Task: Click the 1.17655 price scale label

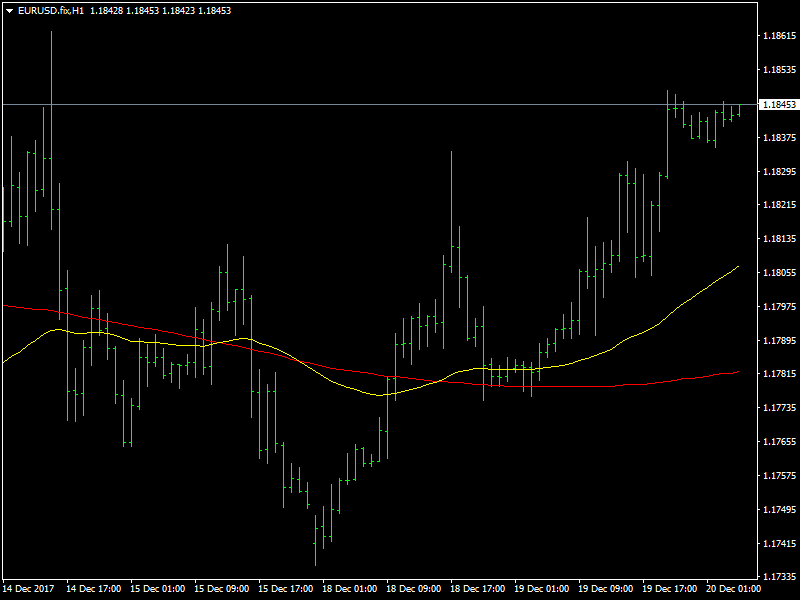Action: tap(779, 442)
